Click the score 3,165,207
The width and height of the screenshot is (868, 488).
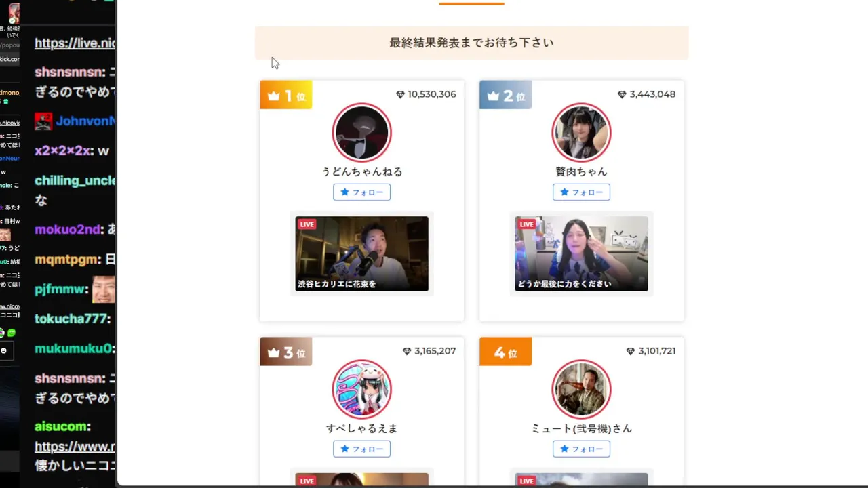pos(435,351)
